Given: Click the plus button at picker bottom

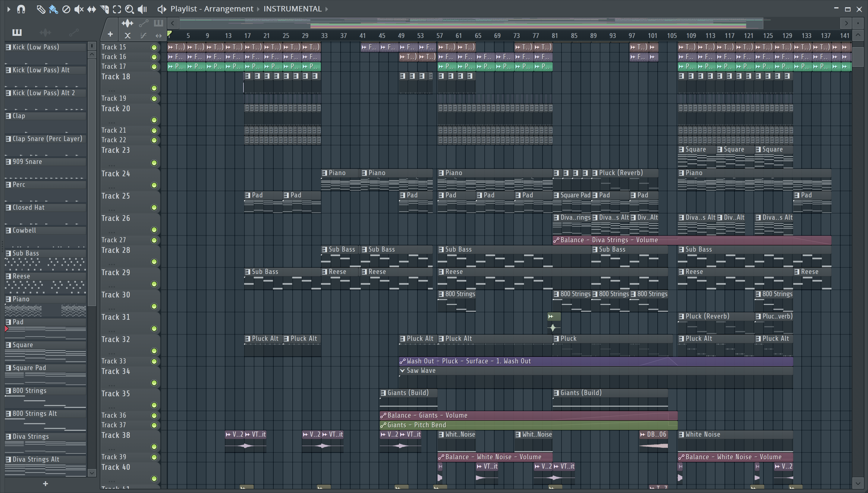Looking at the screenshot, I should [x=46, y=484].
